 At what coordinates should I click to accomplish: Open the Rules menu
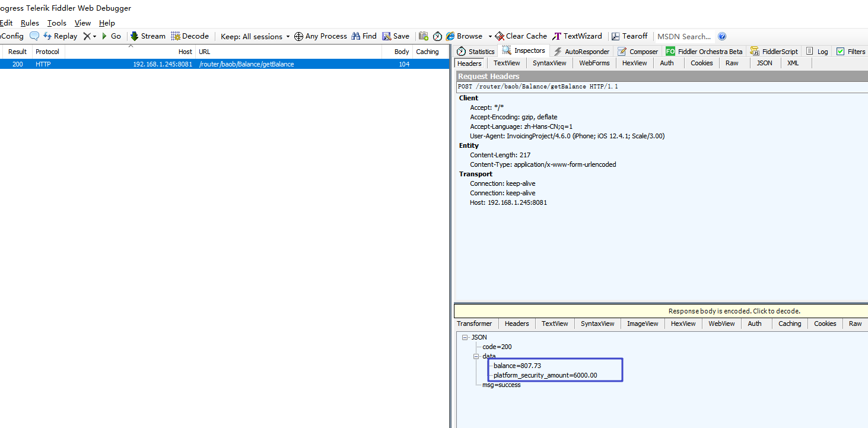click(x=30, y=23)
